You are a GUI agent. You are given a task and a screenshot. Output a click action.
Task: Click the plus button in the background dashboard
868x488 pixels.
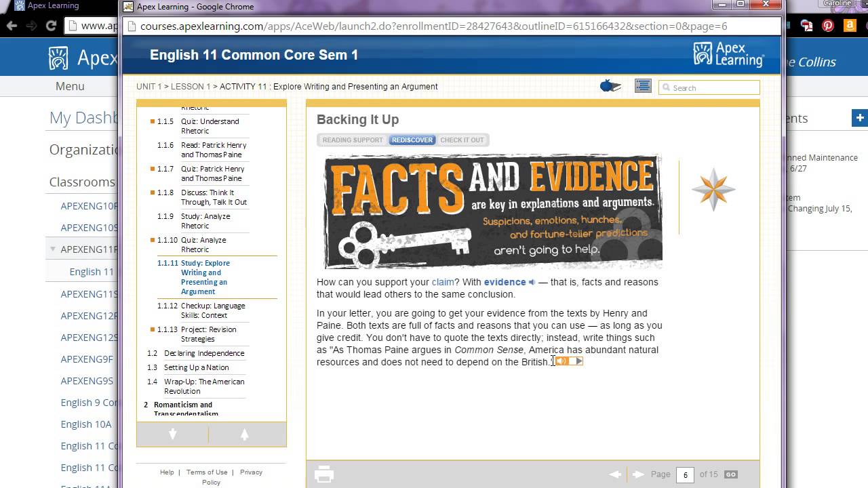pyautogui.click(x=859, y=118)
